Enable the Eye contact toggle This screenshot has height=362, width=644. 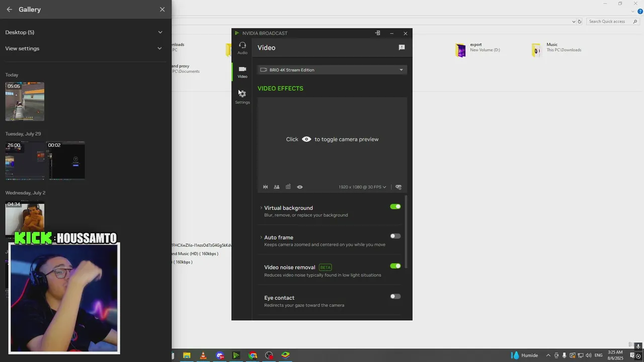click(395, 297)
